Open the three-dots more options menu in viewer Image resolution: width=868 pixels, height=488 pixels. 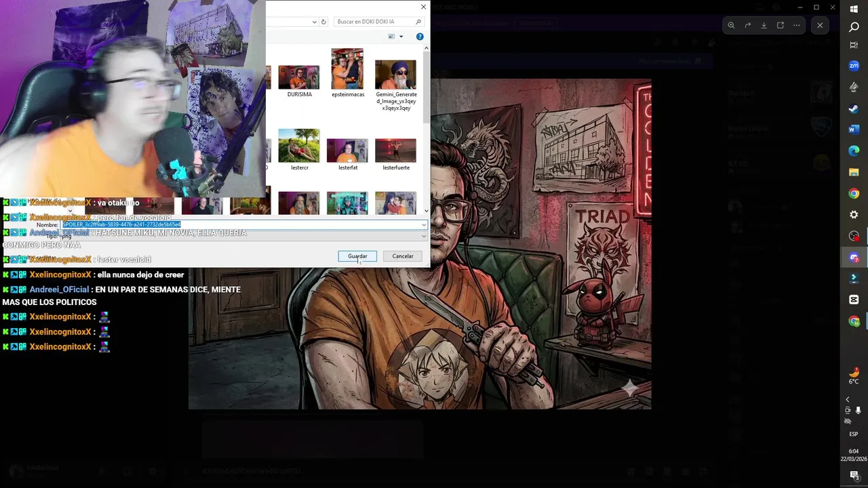pyautogui.click(x=796, y=25)
